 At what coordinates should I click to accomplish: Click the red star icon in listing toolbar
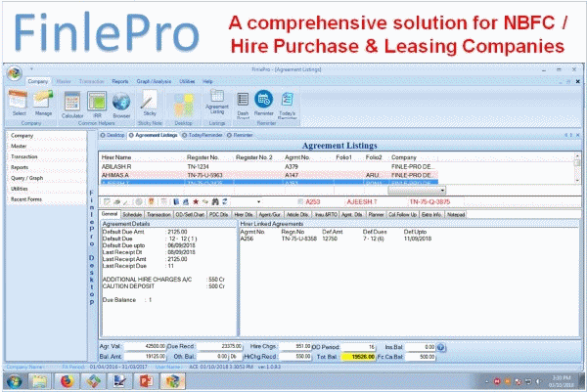point(196,201)
